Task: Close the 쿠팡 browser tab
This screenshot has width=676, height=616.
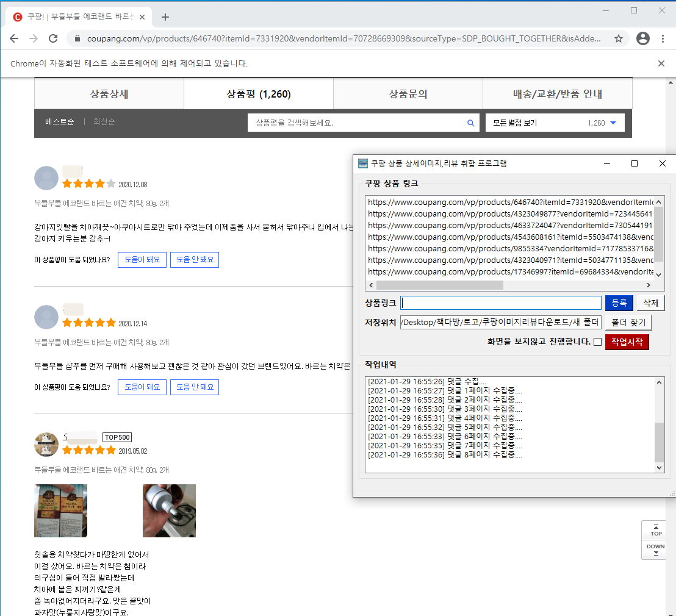Action: 142,17
